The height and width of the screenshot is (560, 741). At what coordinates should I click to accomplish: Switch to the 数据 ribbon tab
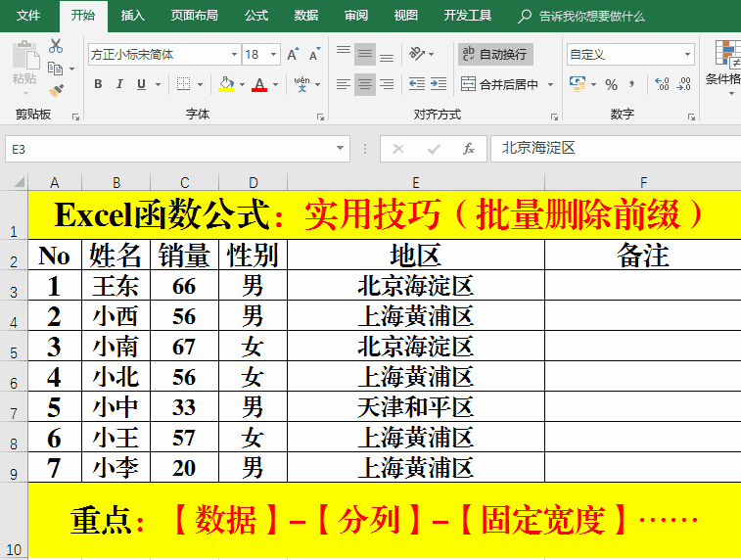click(x=306, y=16)
